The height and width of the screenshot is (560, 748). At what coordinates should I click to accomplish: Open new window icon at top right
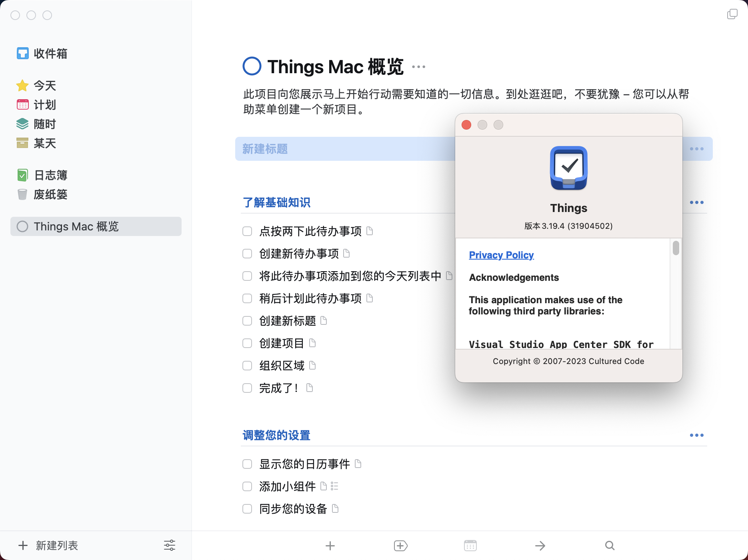tap(732, 14)
